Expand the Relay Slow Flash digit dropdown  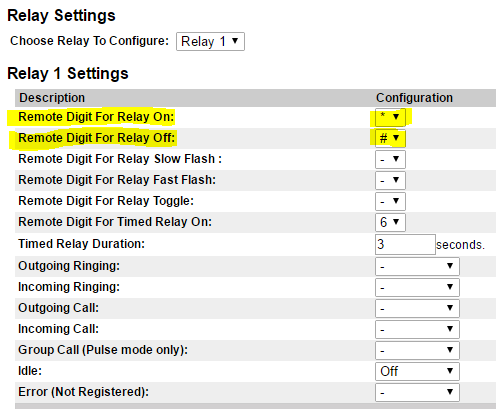click(390, 159)
